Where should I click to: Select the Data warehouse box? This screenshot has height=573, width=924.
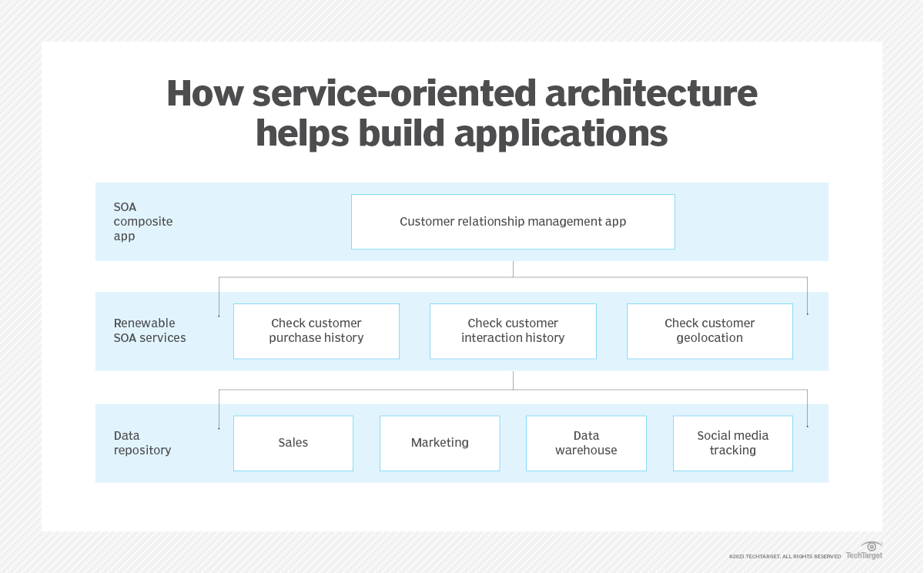click(x=586, y=443)
